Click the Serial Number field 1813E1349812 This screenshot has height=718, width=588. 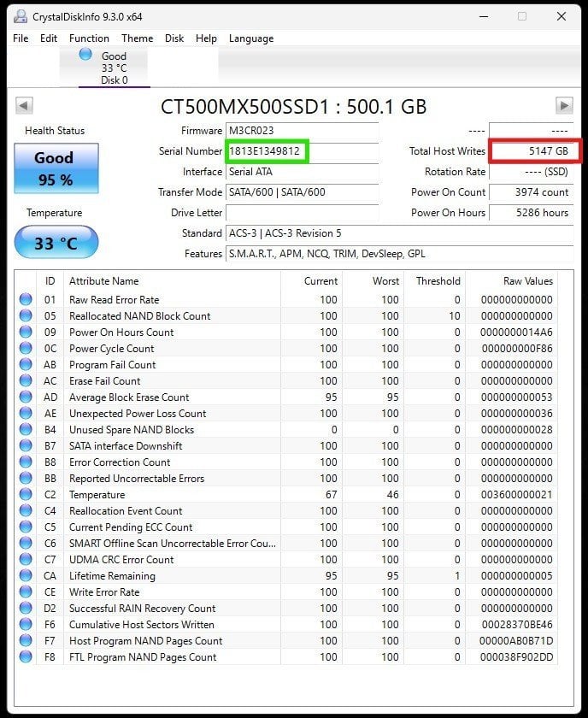tap(303, 151)
